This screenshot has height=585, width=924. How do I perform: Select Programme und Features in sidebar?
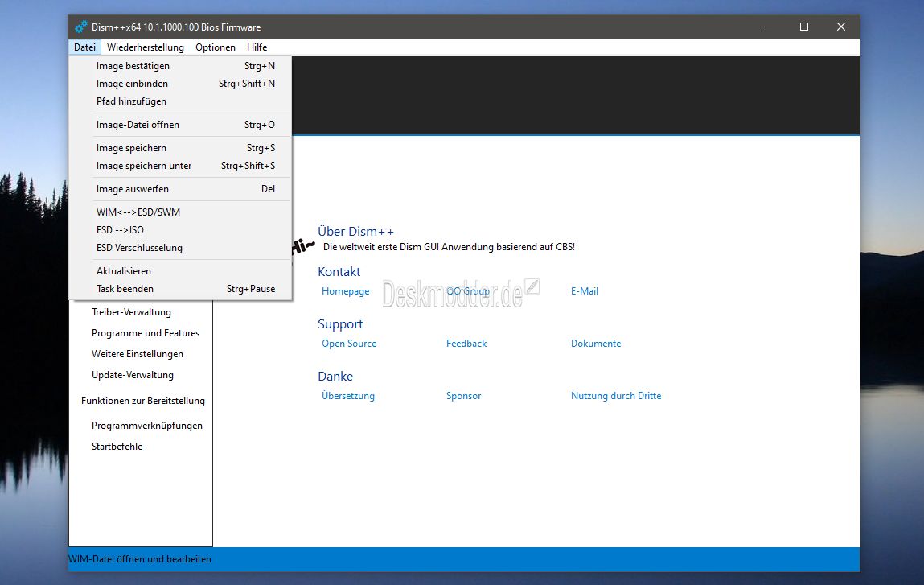click(x=146, y=333)
